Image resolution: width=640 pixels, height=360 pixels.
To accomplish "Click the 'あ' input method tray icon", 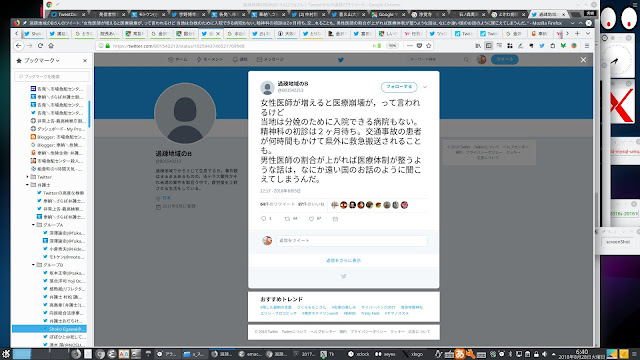I will point(460,354).
